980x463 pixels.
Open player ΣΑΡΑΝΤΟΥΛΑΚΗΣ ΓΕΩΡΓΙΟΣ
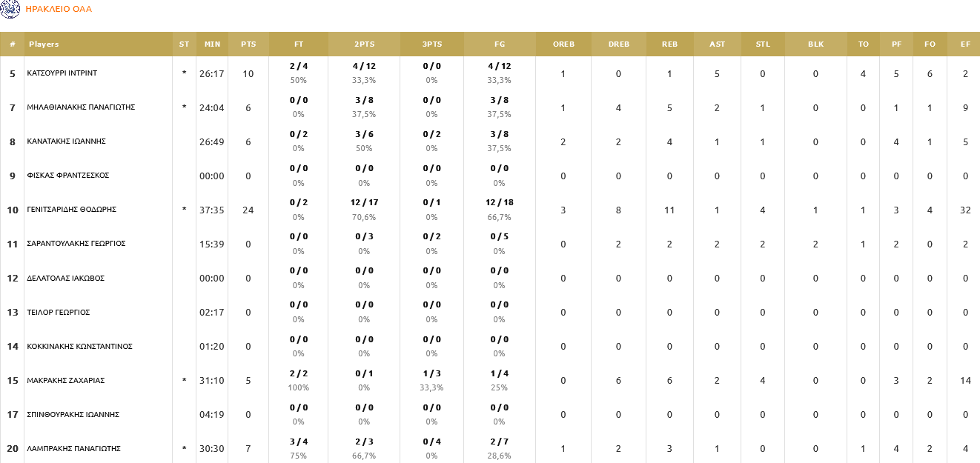pyautogui.click(x=76, y=244)
